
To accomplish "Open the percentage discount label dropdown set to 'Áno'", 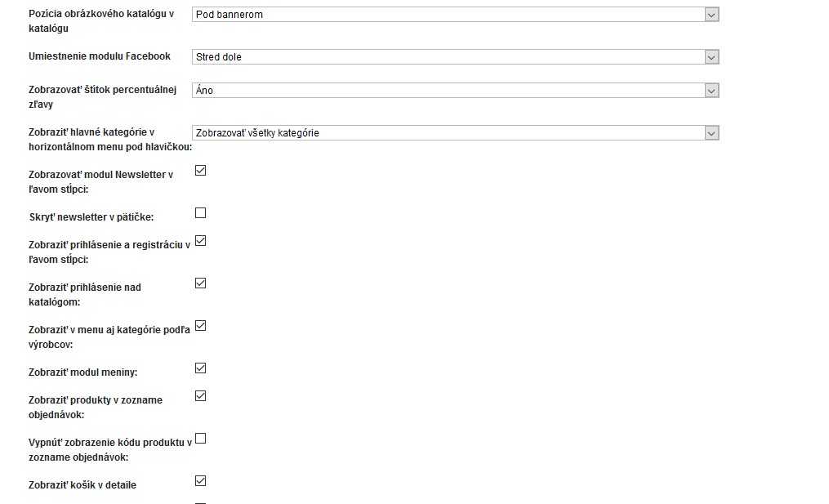I will [x=455, y=91].
